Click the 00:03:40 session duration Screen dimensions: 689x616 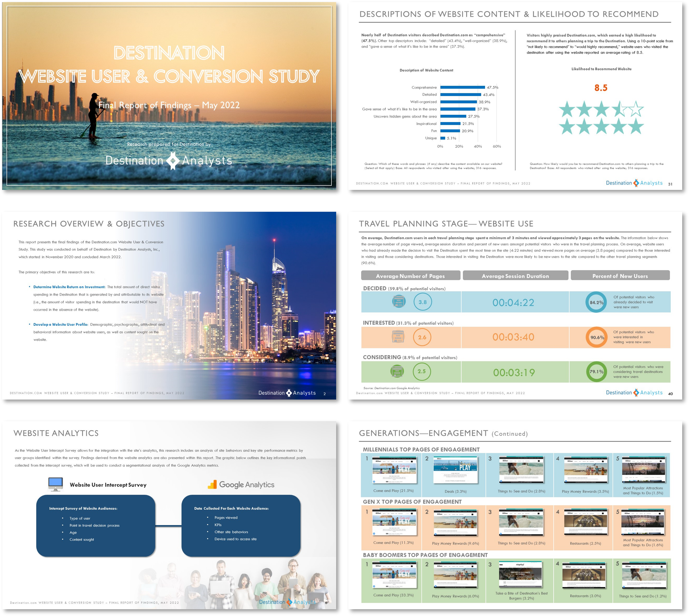coord(513,337)
